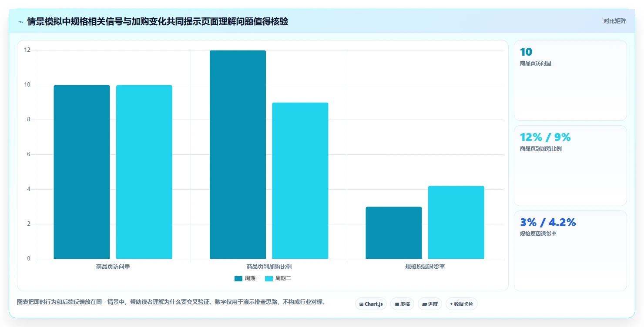Click the 周期一 bar for 商品页访问量
Viewport: 644px width, 327px height.
[82, 172]
